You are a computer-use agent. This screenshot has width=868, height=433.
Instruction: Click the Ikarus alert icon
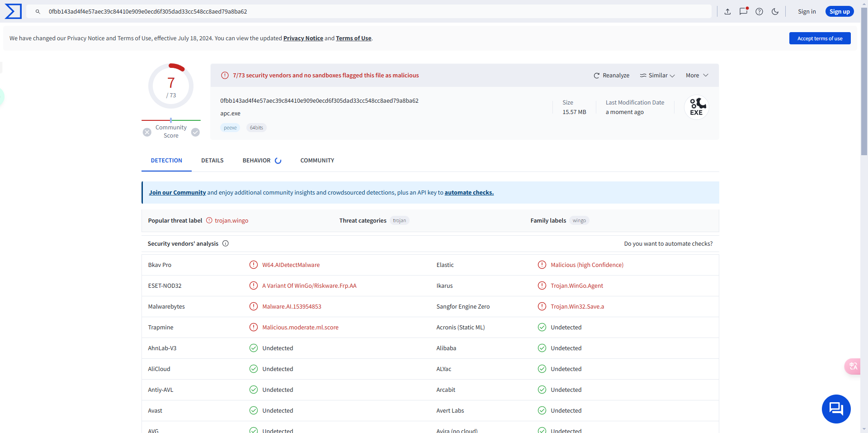click(x=542, y=285)
